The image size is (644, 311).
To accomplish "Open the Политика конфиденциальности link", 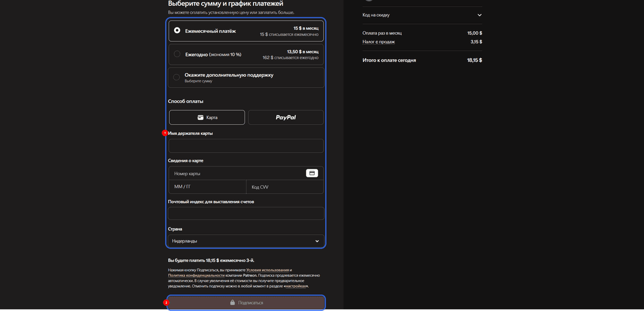I will pyautogui.click(x=196, y=275).
